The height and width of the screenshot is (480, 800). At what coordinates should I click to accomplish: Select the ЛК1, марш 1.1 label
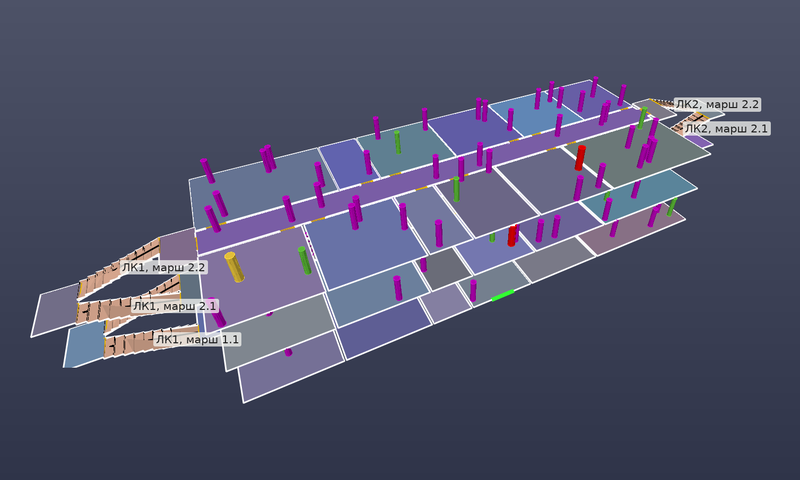point(197,339)
